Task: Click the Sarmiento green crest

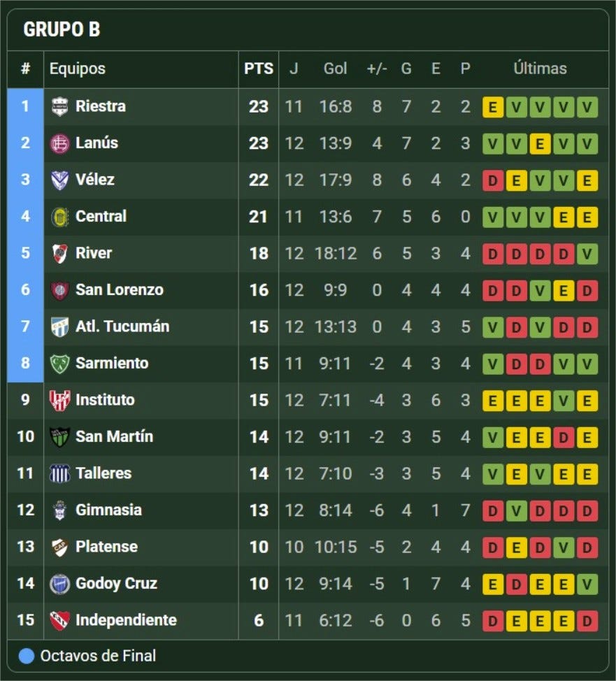Action: coord(59,364)
